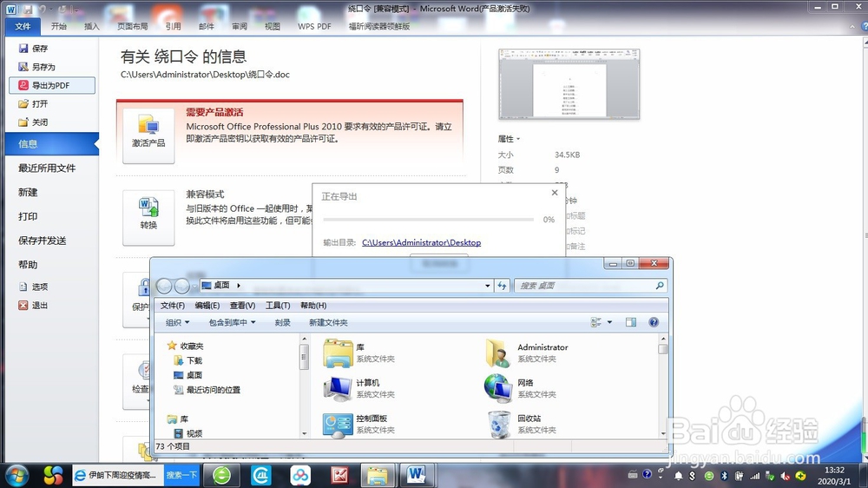The image size is (868, 488).
Task: Click the Activate Product button
Action: click(148, 135)
